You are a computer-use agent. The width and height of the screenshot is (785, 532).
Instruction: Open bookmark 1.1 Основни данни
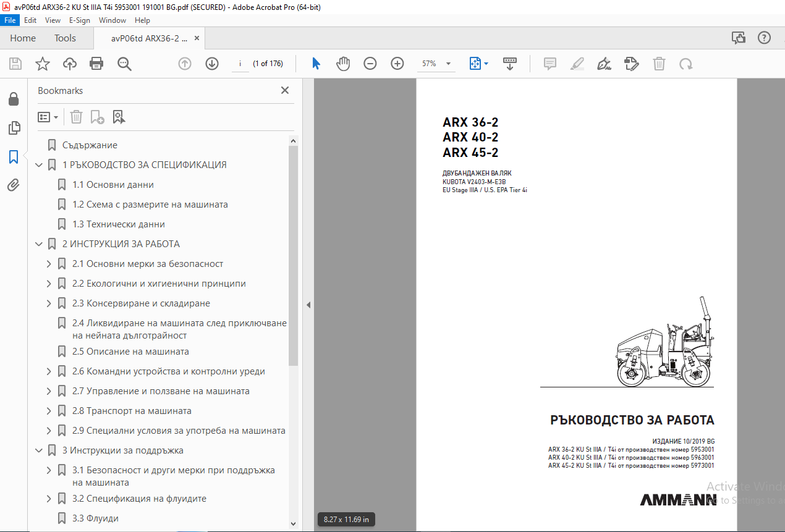pyautogui.click(x=113, y=185)
